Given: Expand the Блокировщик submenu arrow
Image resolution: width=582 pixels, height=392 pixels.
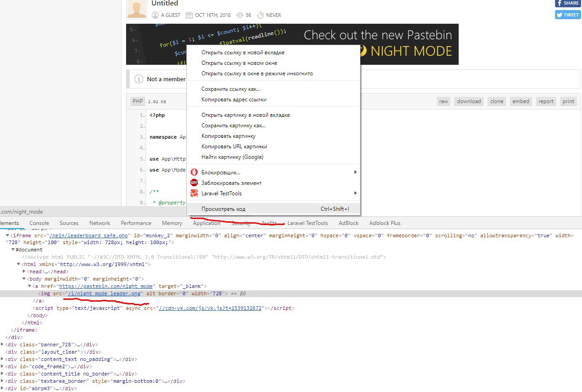Looking at the screenshot, I should (355, 172).
